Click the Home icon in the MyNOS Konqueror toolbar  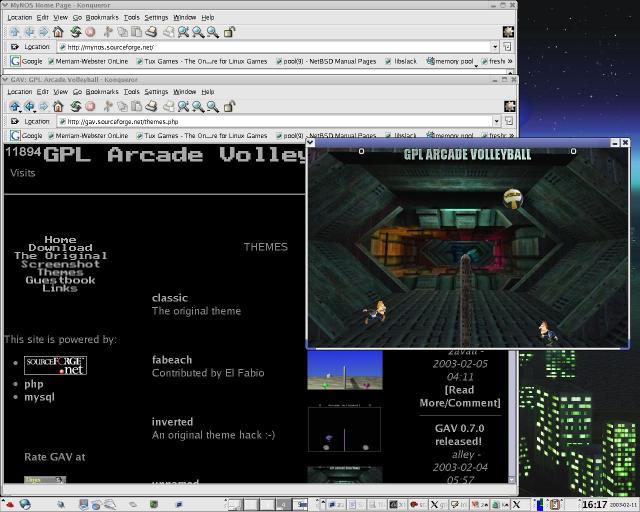point(58,32)
